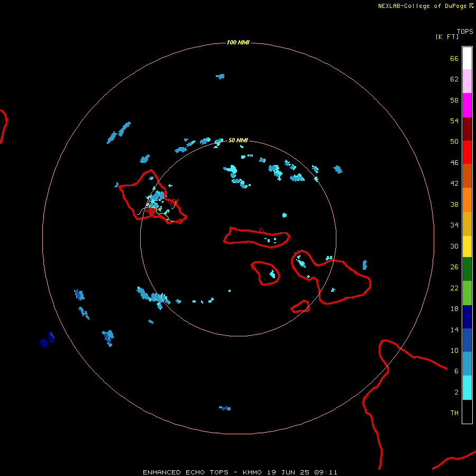The height and width of the screenshot is (476, 476).
Task: Click the 62 legend value
Action: [x=454, y=79]
